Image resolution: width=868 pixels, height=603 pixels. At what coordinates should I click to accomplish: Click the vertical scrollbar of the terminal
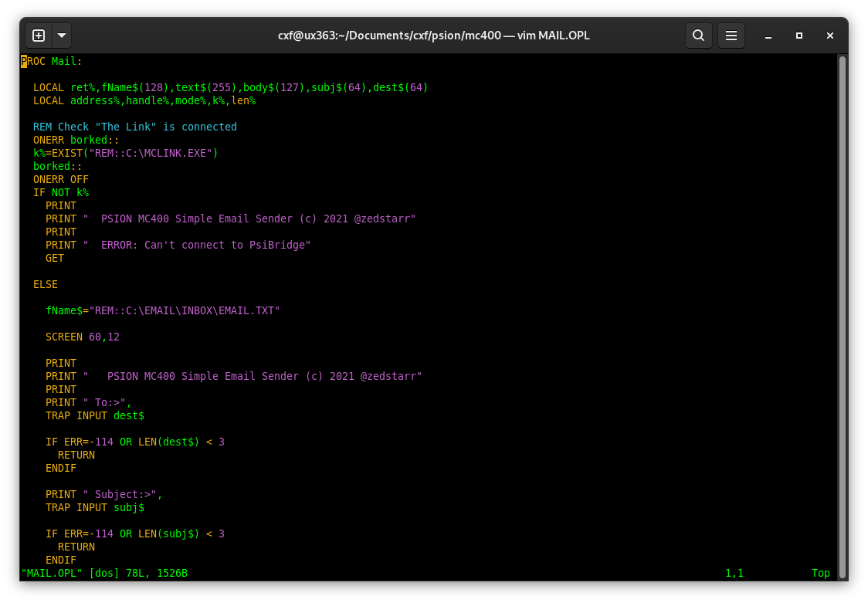point(843,309)
